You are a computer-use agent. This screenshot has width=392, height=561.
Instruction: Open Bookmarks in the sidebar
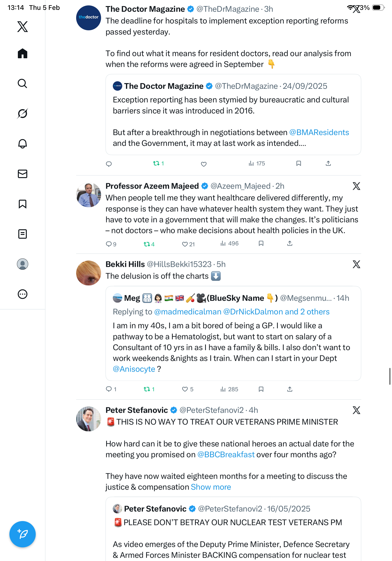(23, 204)
